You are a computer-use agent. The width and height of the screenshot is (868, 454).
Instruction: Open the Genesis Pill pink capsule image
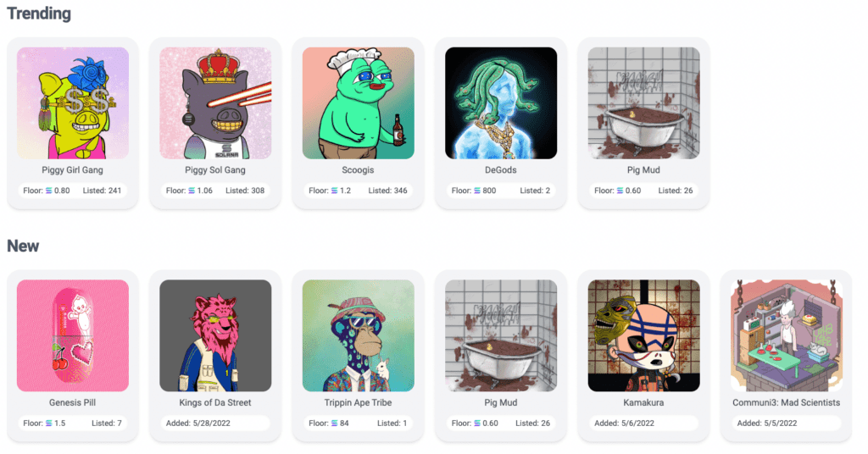(x=73, y=335)
